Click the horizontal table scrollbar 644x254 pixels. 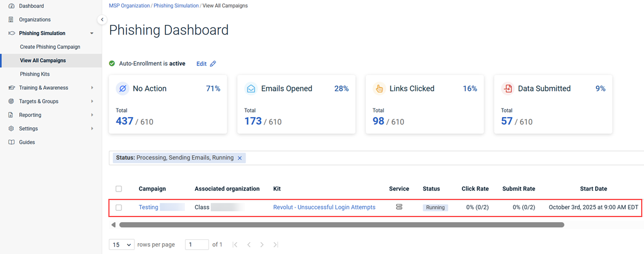tap(340, 225)
